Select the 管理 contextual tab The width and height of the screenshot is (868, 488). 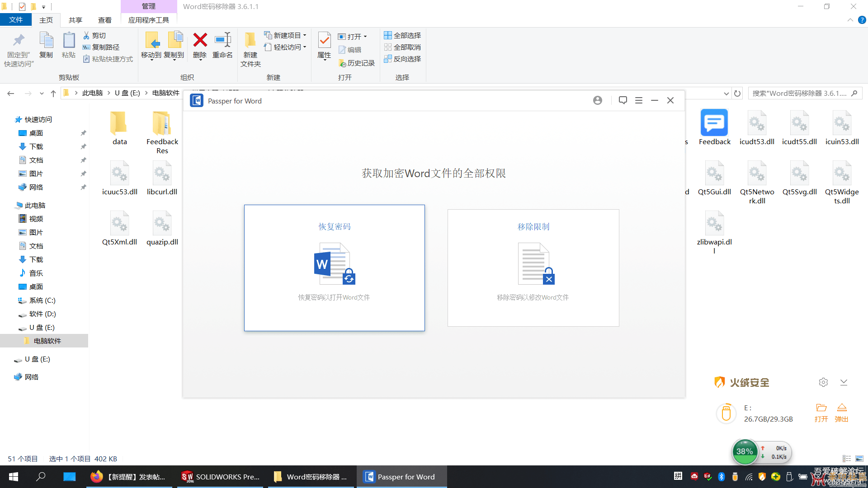(x=149, y=6)
